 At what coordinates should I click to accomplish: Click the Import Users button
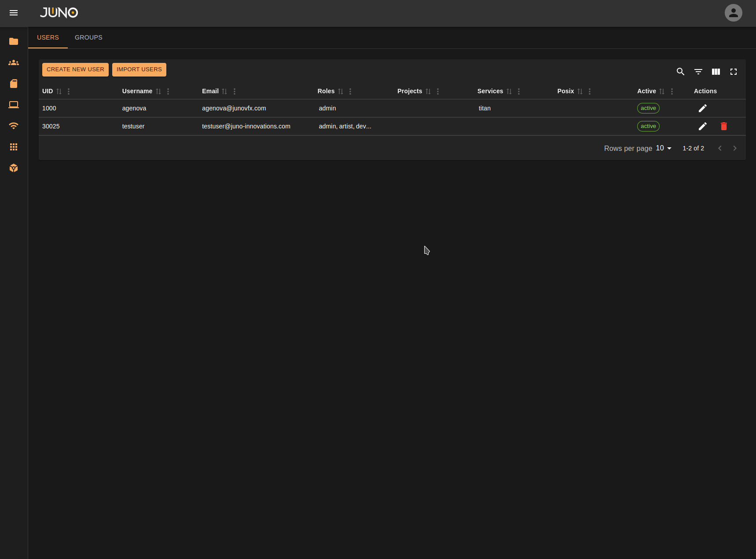[x=139, y=69]
